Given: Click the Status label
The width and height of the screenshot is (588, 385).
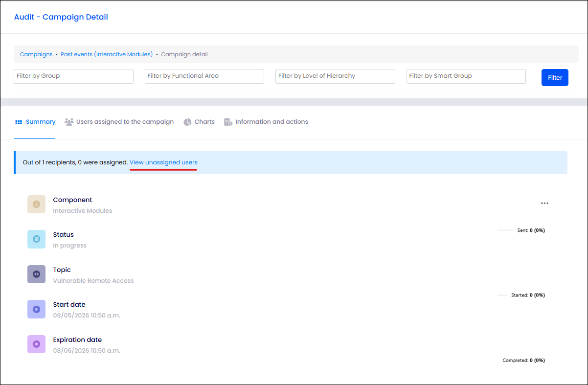Looking at the screenshot, I should point(64,234).
